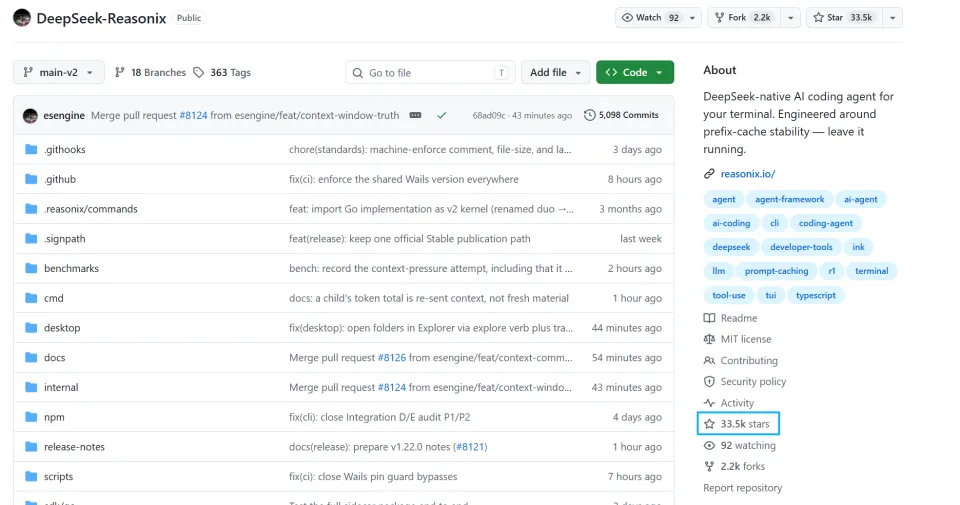Click the Activity pulse icon
960x505 pixels.
coord(709,403)
